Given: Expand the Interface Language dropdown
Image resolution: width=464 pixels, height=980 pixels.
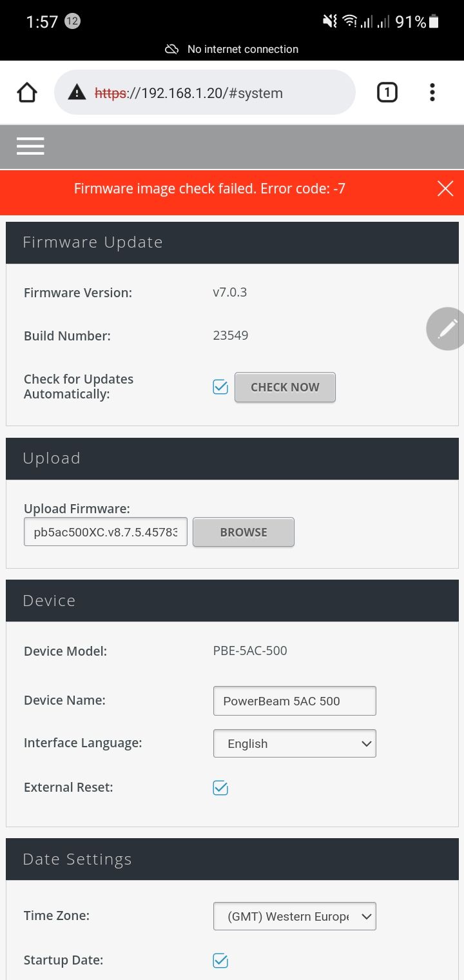Looking at the screenshot, I should coord(295,743).
